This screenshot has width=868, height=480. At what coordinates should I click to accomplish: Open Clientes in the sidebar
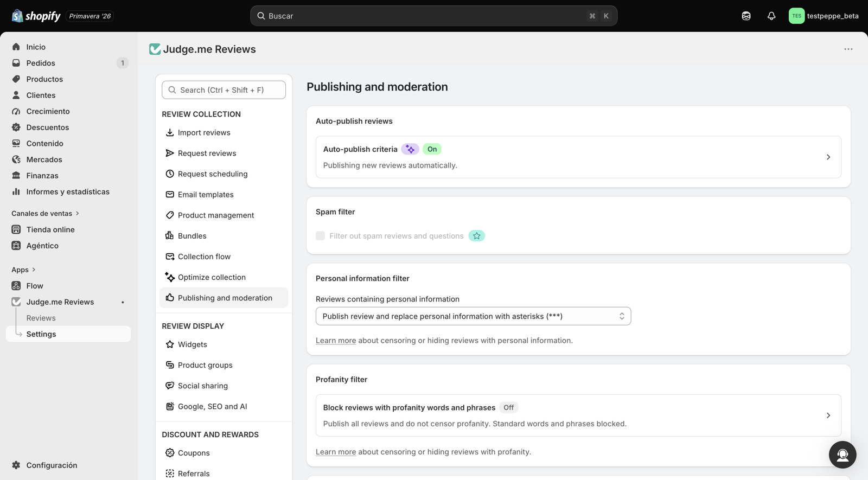click(x=68, y=95)
